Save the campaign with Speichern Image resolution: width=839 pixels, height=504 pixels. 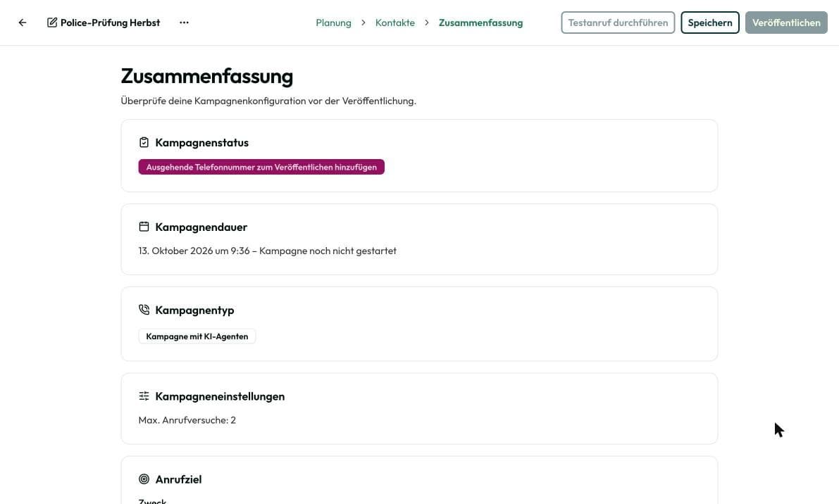(x=709, y=23)
